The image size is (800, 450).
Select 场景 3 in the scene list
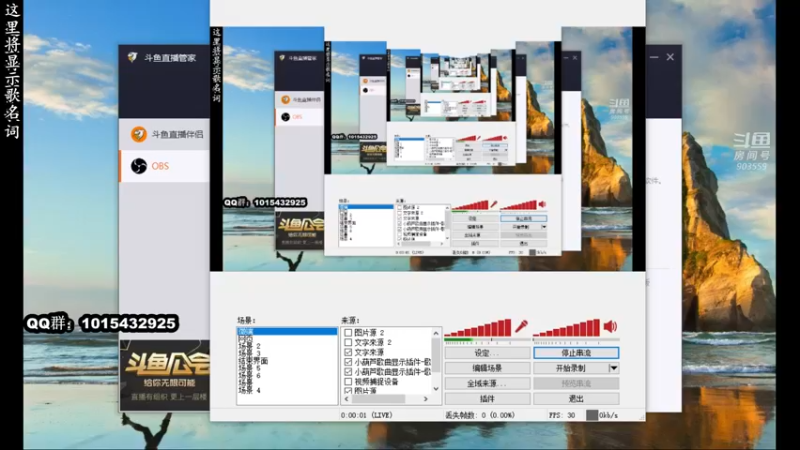[x=249, y=353]
